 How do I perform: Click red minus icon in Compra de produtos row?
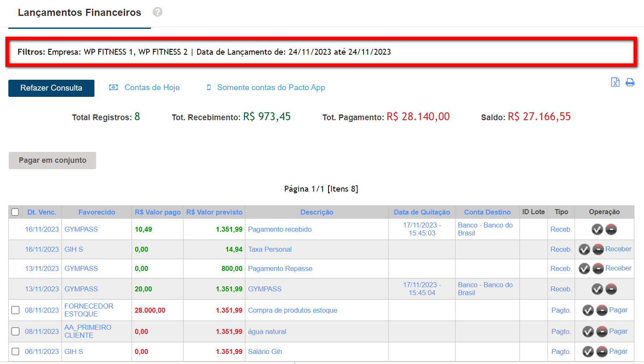click(x=602, y=310)
